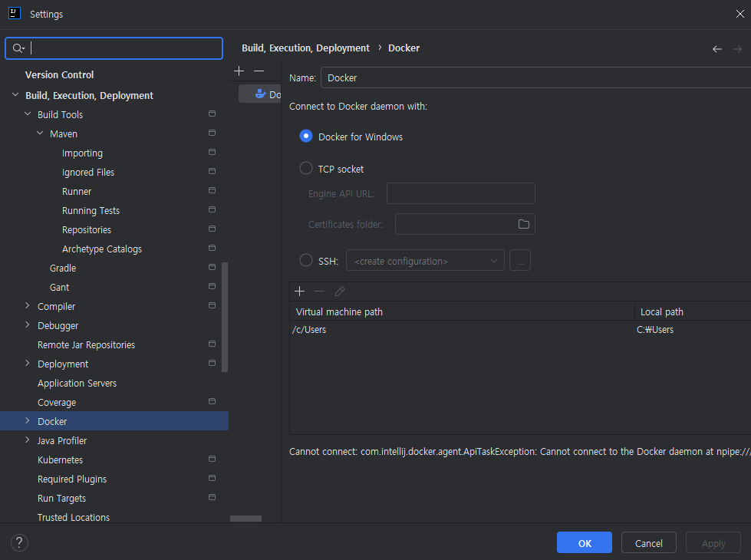751x560 pixels.
Task: Click the project-level icon beside Runner
Action: point(212,190)
